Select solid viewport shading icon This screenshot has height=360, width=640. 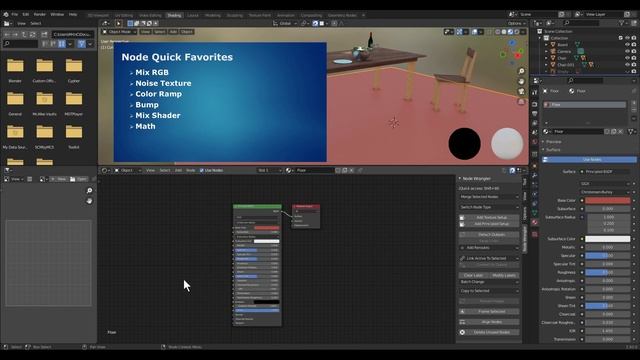[504, 31]
